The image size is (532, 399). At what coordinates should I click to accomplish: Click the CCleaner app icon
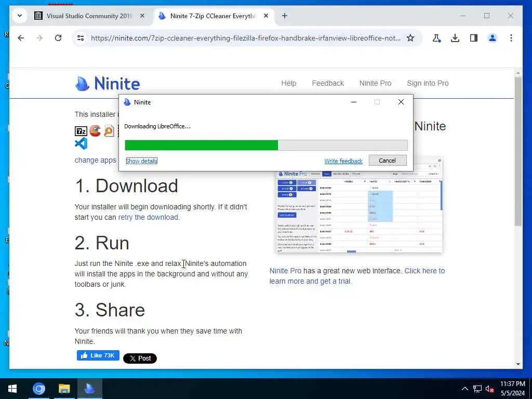[x=96, y=131]
